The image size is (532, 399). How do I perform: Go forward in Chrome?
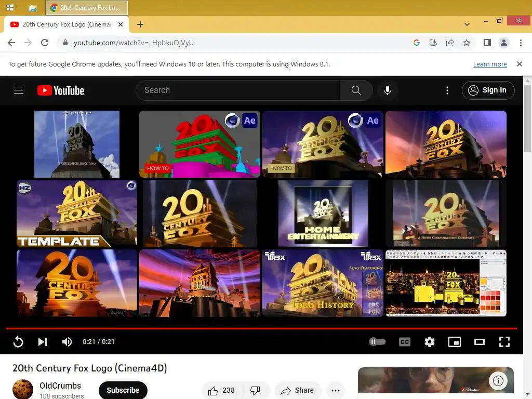[x=28, y=43]
